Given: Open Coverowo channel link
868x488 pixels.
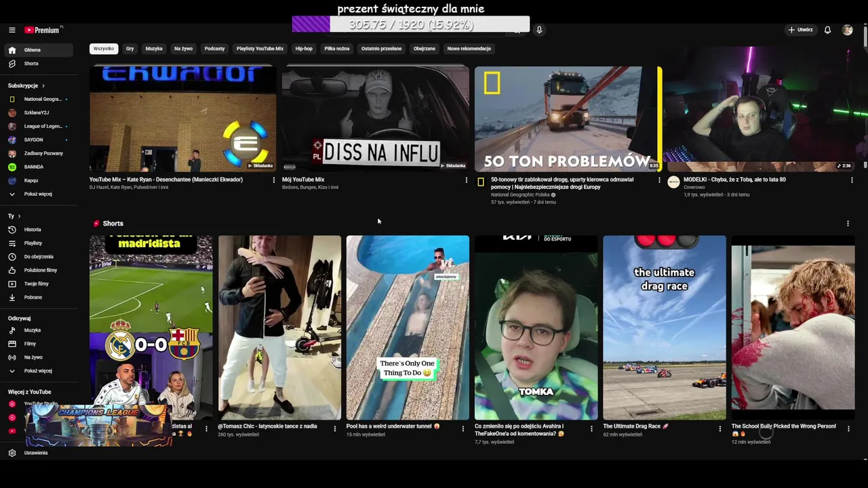Looking at the screenshot, I should click(694, 187).
